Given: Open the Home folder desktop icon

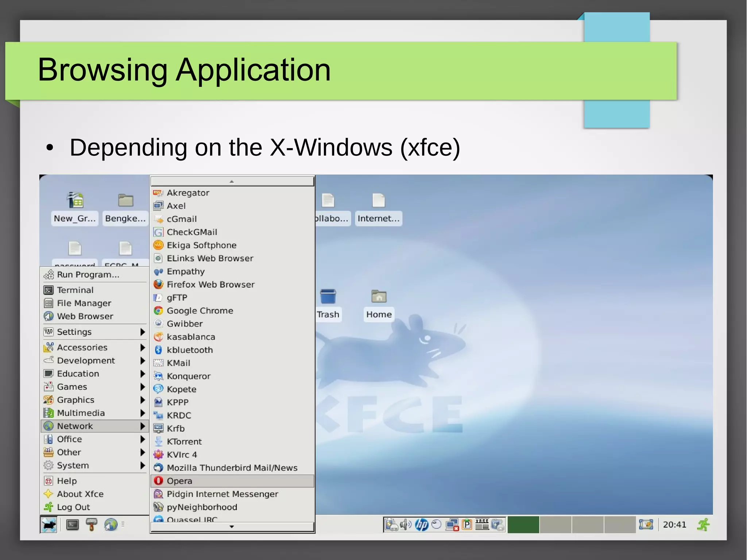Looking at the screenshot, I should (379, 304).
